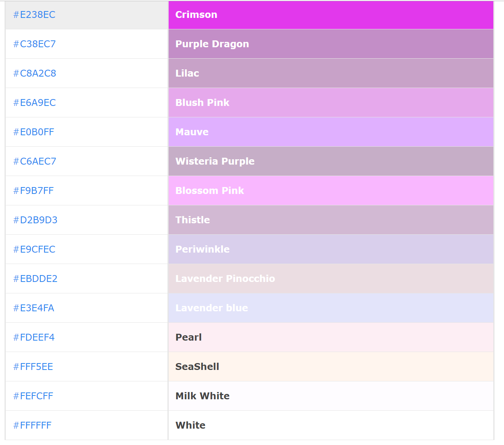504x445 pixels.
Task: Click the Lavender Pinocchio swatch
Action: tap(330, 279)
